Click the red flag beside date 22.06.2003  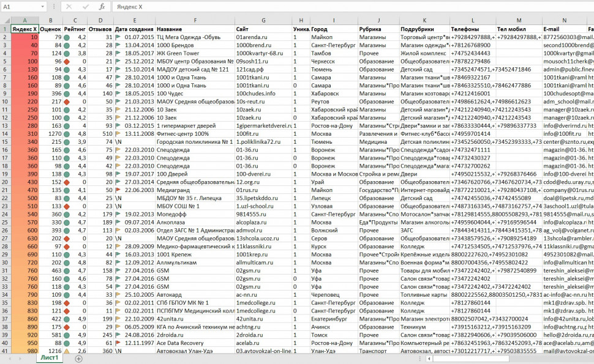tap(118, 190)
